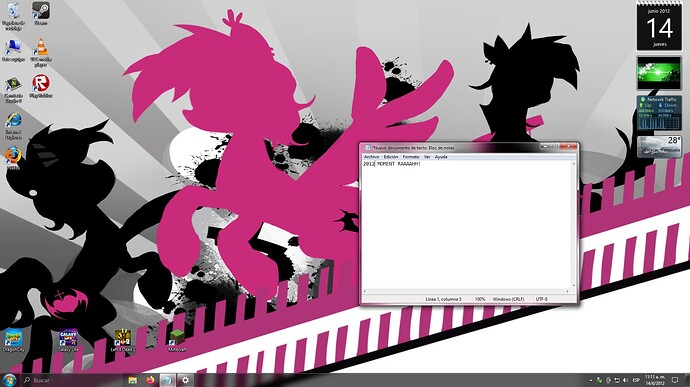
Task: Switch the ESP input language indicator
Action: click(x=636, y=380)
